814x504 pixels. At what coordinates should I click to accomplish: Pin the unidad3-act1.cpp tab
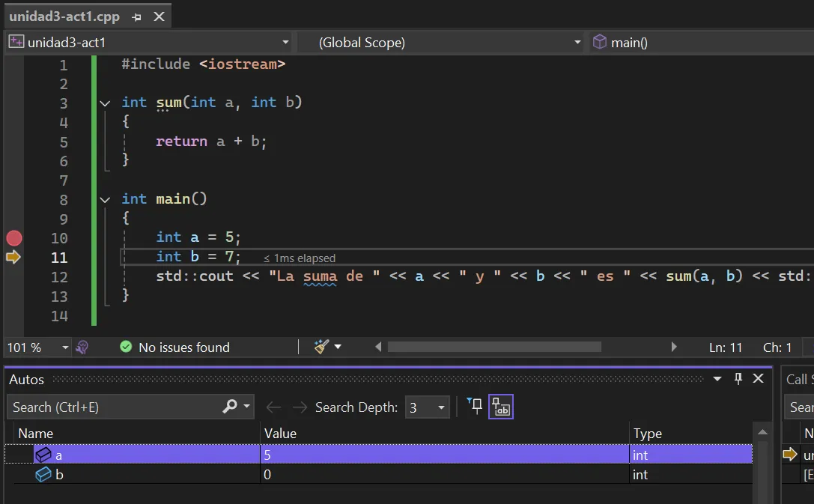click(136, 16)
